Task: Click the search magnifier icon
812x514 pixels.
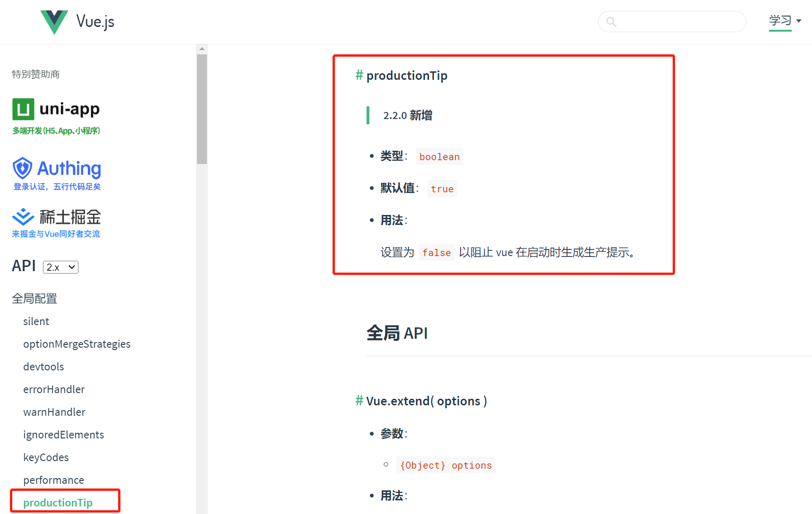Action: [x=611, y=21]
